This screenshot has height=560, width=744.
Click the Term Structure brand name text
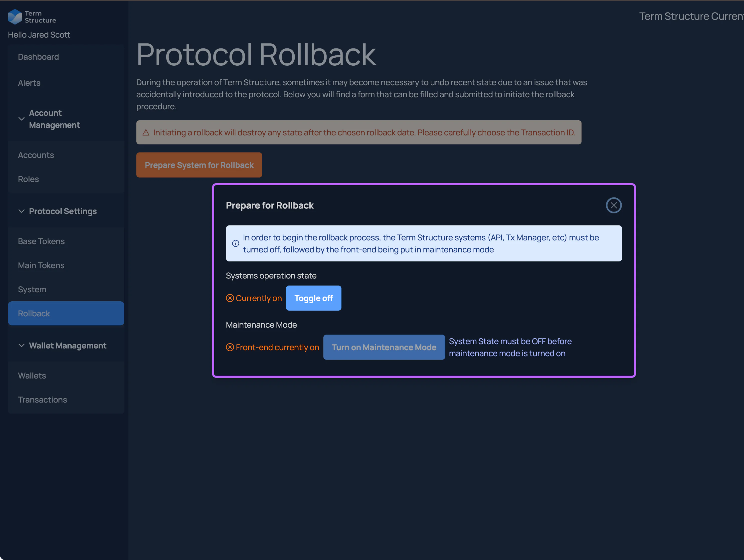(40, 17)
